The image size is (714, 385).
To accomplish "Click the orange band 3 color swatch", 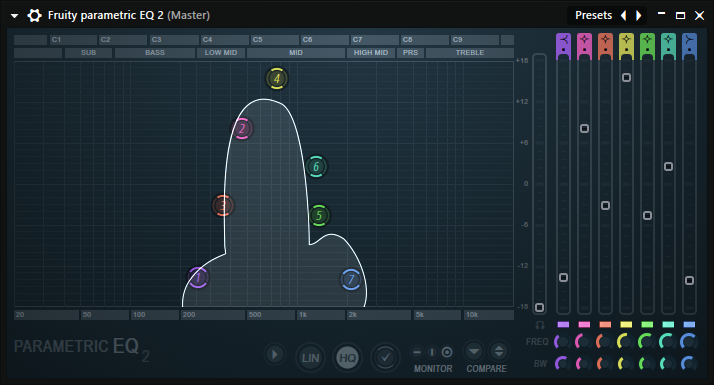I will click(x=605, y=324).
